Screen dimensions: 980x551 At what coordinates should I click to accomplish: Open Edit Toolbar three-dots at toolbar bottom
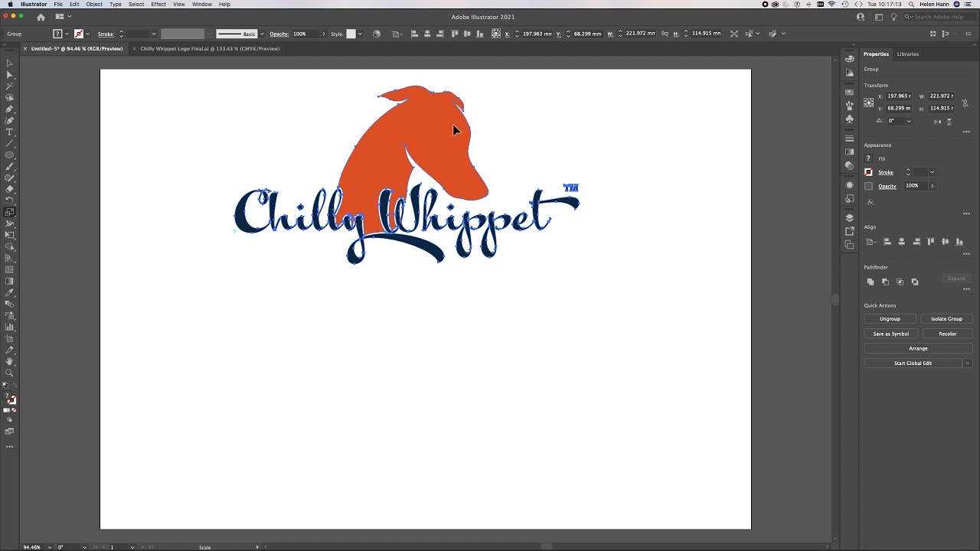[x=9, y=447]
